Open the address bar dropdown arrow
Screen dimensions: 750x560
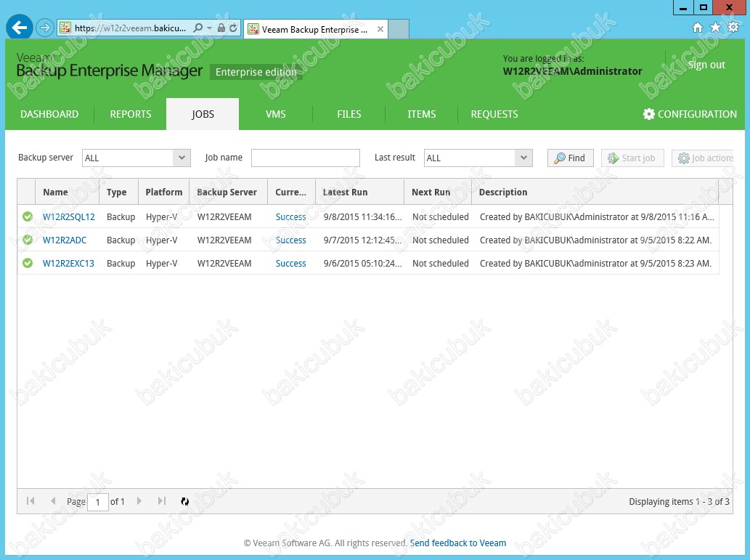pos(209,28)
